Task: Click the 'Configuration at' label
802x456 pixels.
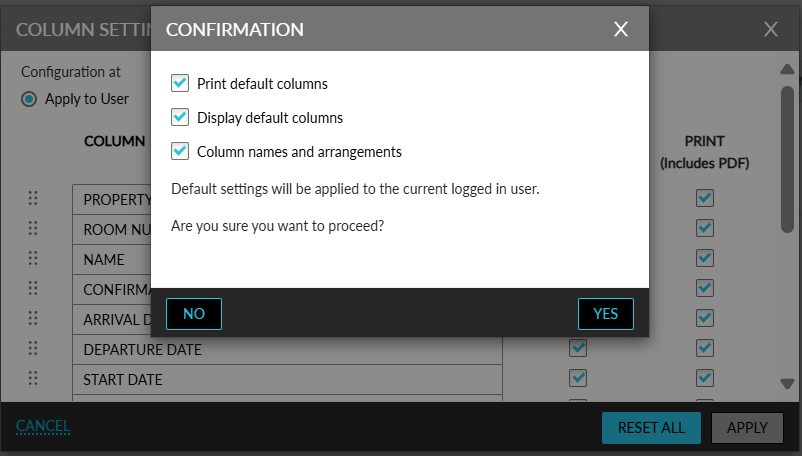Action: 71,72
